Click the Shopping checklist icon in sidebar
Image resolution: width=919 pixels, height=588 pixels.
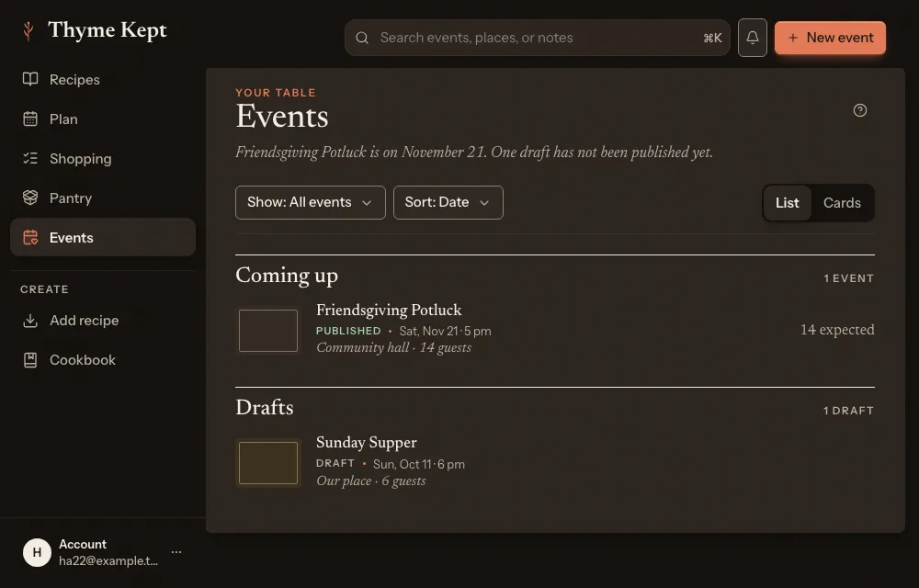pos(30,158)
